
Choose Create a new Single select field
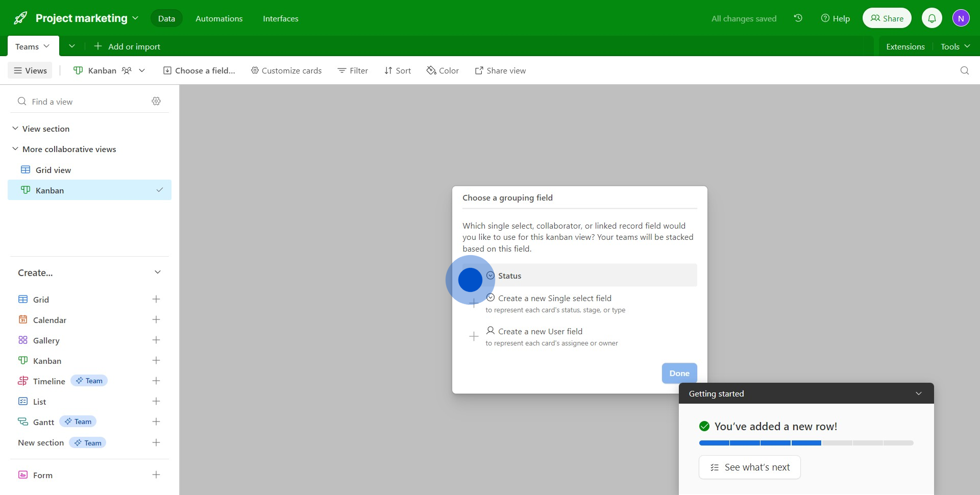click(554, 299)
